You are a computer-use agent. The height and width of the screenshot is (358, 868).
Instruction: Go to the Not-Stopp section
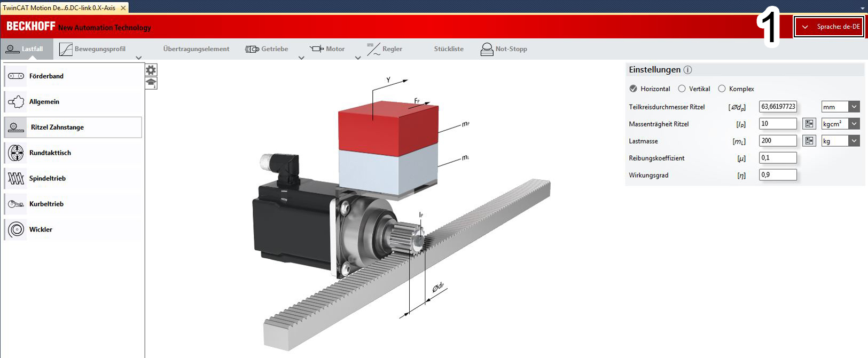(x=504, y=49)
